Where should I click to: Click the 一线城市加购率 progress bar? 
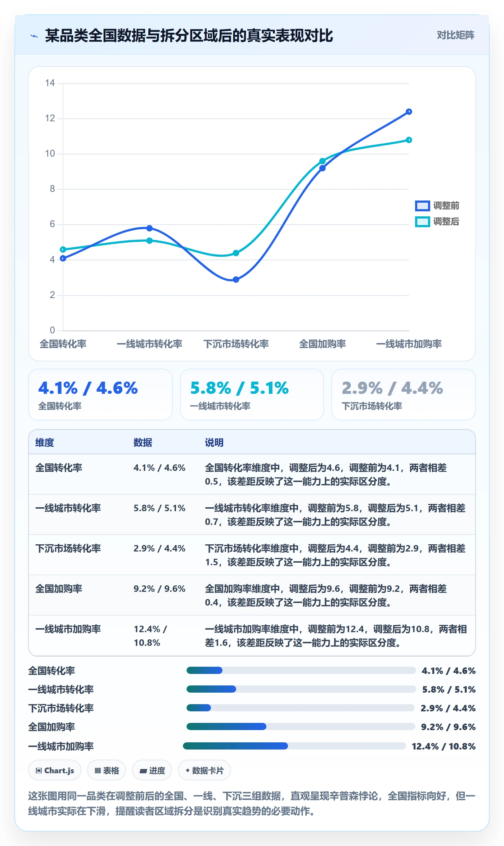point(294,746)
